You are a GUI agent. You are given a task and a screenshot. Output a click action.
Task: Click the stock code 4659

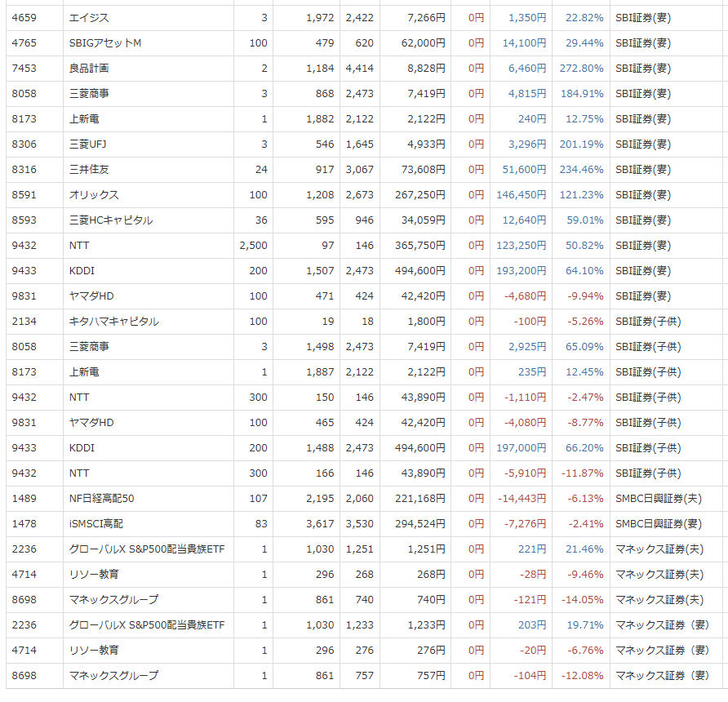pyautogui.click(x=24, y=18)
